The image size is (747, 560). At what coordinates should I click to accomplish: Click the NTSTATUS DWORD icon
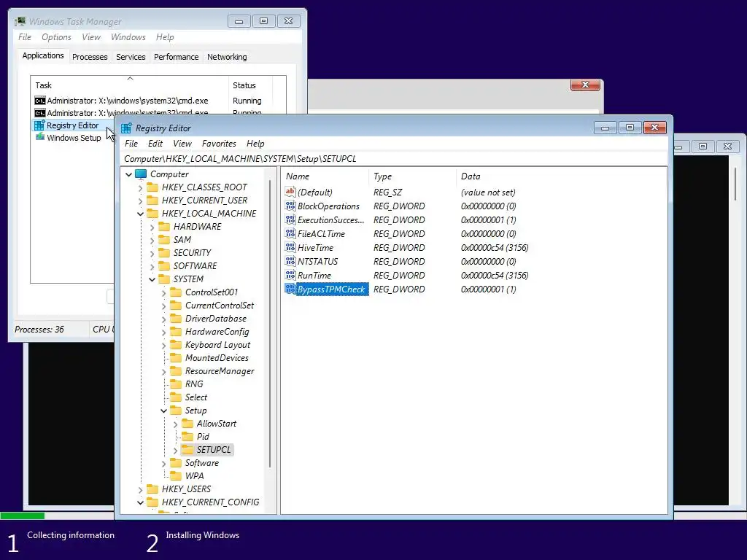click(x=290, y=261)
